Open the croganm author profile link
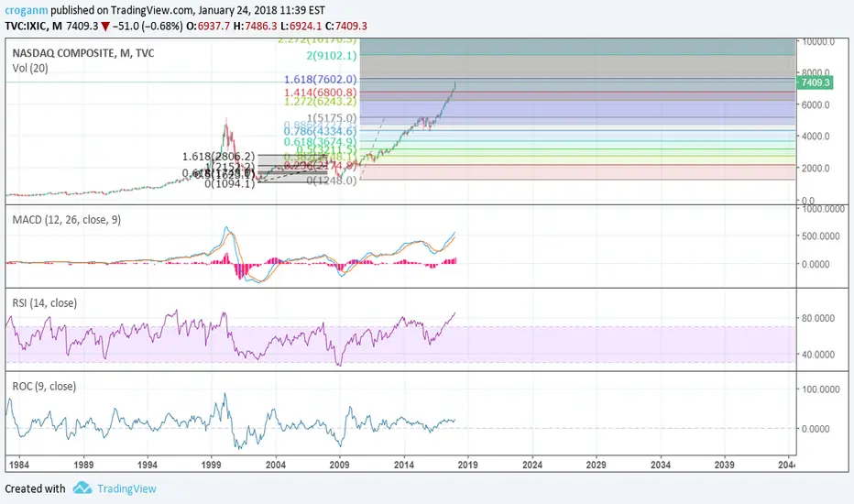The height and width of the screenshot is (504, 854). click(x=27, y=10)
